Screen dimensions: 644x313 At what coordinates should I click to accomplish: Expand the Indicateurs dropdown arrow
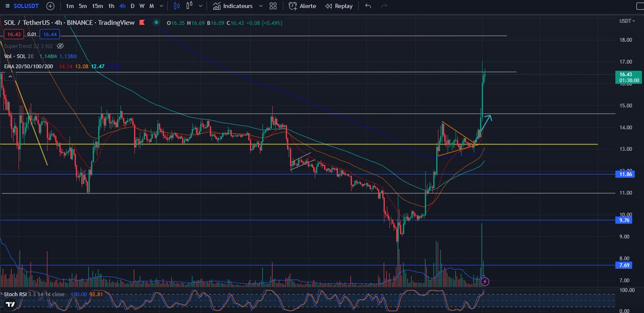pyautogui.click(x=261, y=6)
